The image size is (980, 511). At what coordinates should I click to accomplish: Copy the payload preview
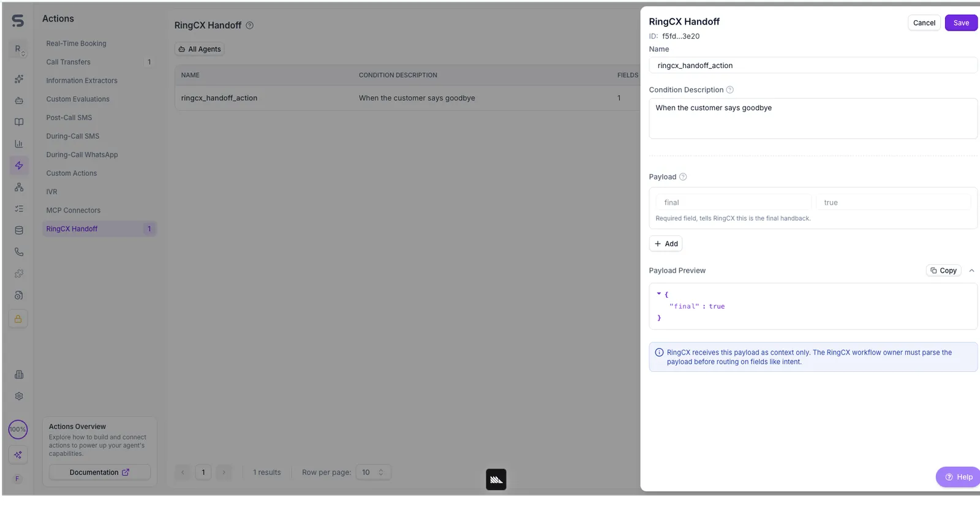(x=943, y=270)
